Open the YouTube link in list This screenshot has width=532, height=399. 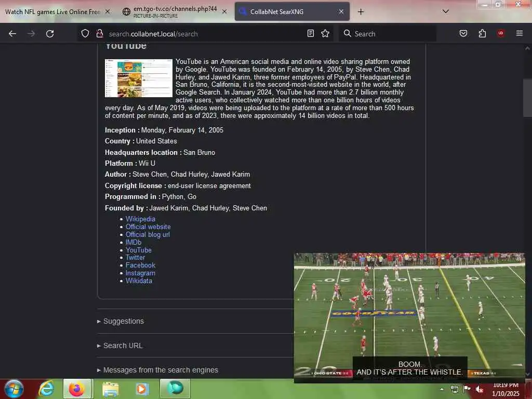pyautogui.click(x=138, y=250)
